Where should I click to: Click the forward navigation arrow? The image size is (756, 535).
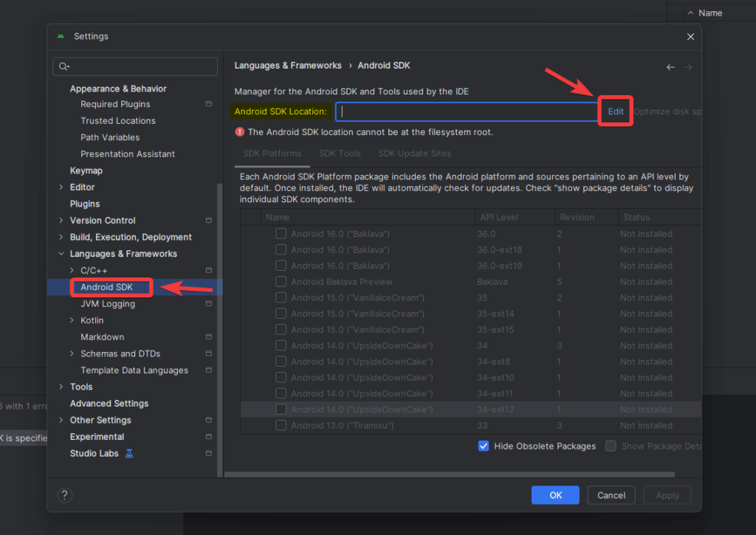(687, 66)
